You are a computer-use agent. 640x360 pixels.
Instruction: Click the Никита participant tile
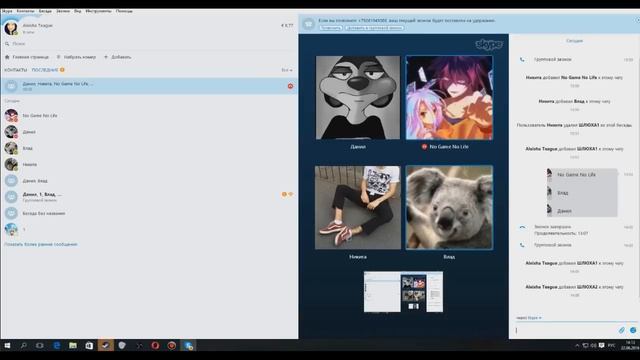coord(358,207)
